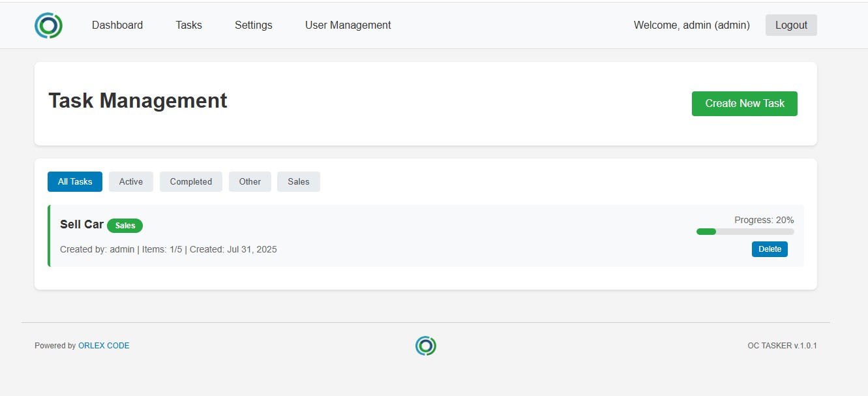Click the OC Tasker logo in the header

point(48,25)
